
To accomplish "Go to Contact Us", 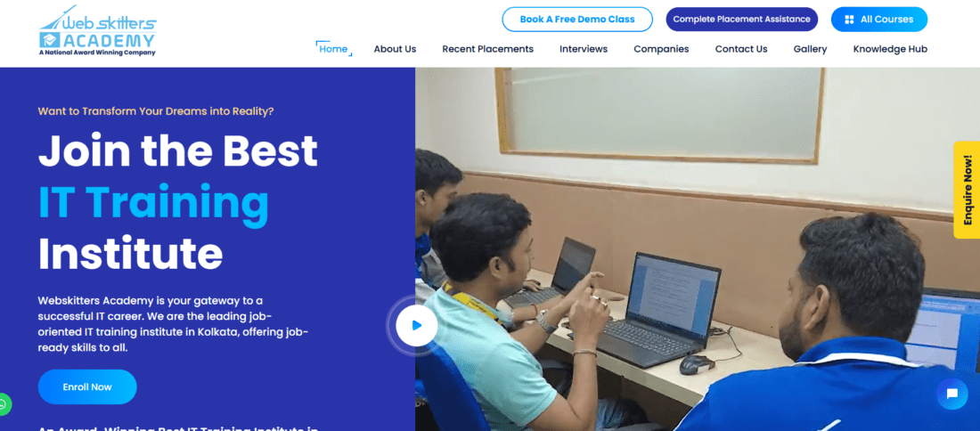I will point(740,49).
